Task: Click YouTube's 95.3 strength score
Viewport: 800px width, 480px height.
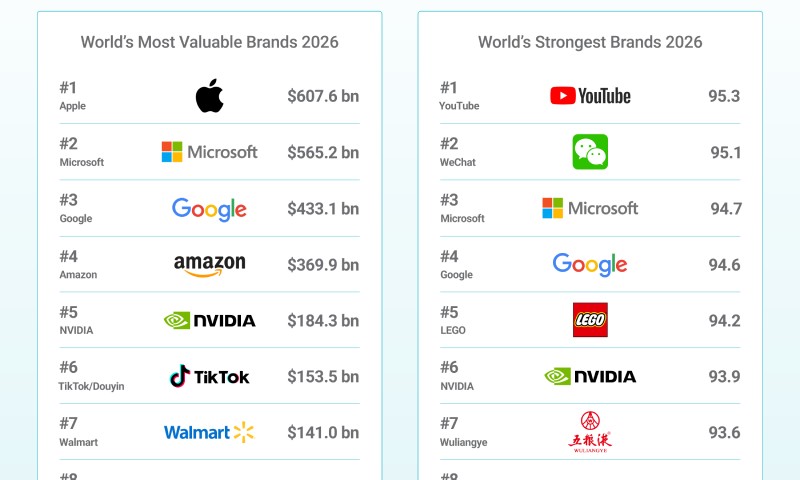Action: pyautogui.click(x=725, y=97)
